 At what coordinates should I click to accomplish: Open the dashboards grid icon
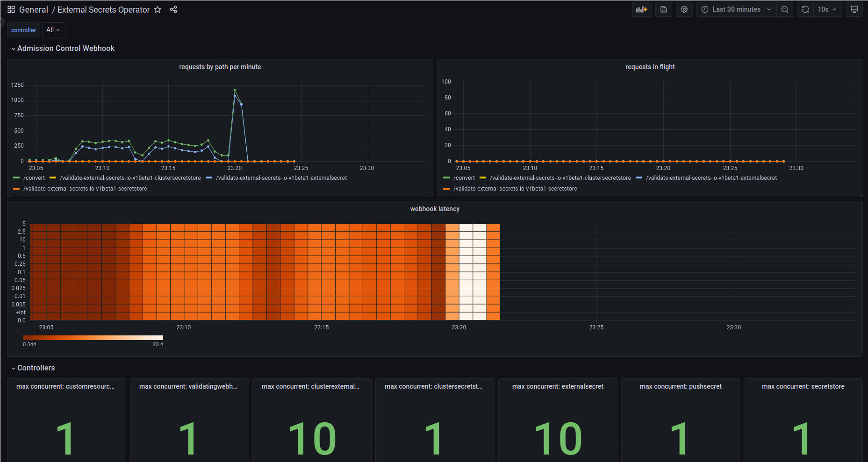click(x=10, y=9)
